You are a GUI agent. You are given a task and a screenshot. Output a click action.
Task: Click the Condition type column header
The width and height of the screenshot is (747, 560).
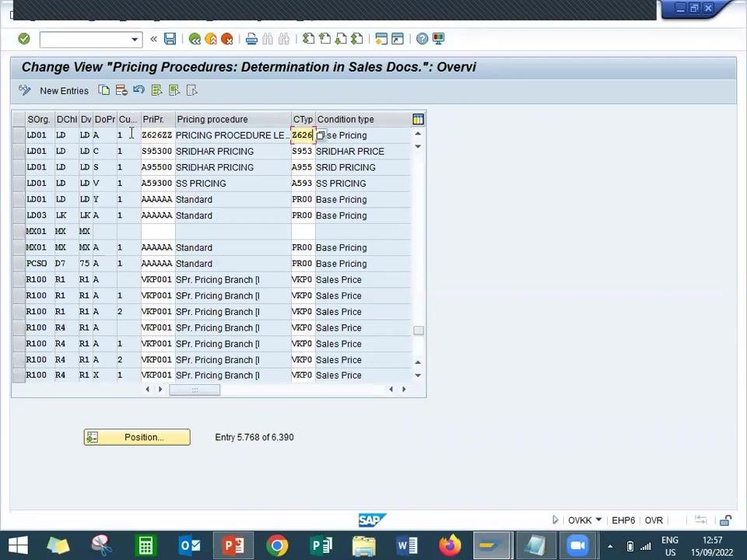point(363,120)
